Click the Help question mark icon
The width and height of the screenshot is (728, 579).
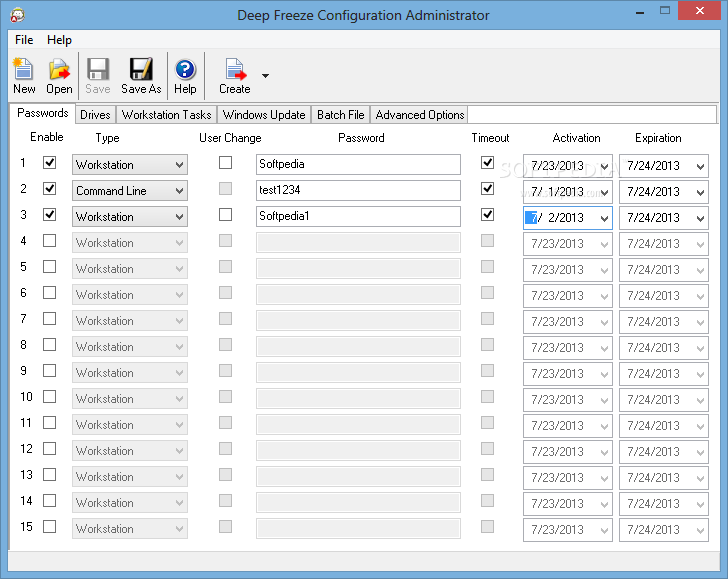coord(185,76)
